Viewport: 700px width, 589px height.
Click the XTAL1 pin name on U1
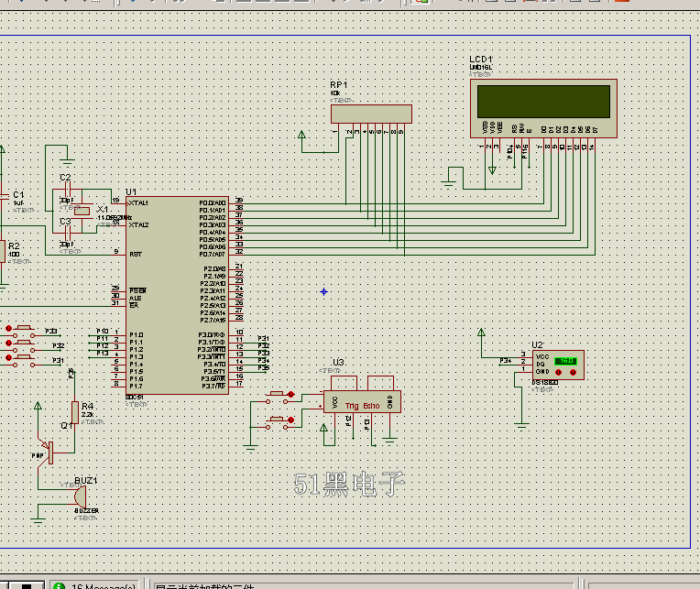(x=138, y=203)
